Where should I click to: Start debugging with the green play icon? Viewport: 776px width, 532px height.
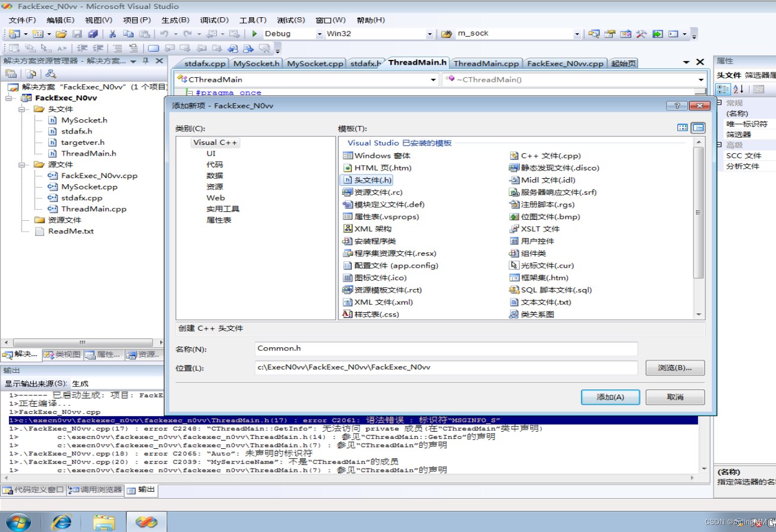click(x=254, y=34)
